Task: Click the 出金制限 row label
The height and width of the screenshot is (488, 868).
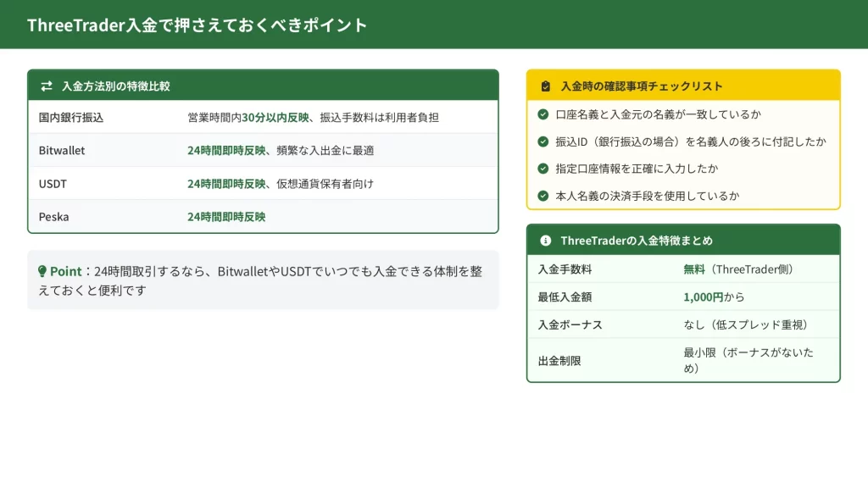Action: [x=559, y=361]
